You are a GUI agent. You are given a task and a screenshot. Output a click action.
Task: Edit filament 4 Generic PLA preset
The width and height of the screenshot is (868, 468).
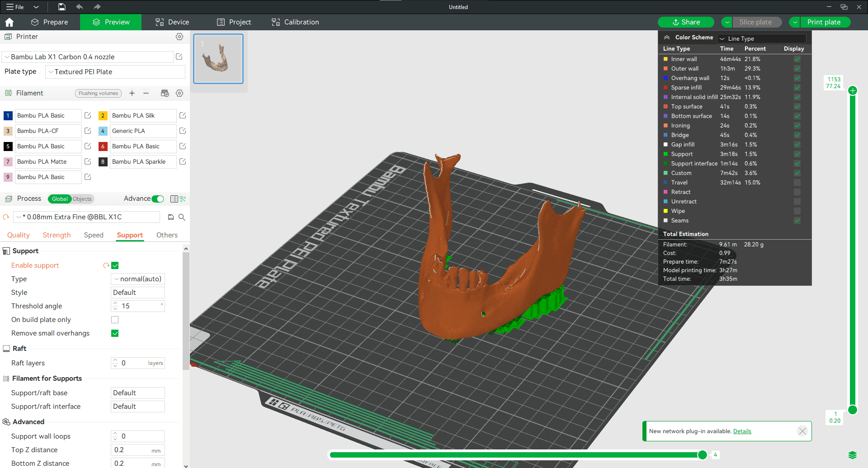pyautogui.click(x=183, y=131)
